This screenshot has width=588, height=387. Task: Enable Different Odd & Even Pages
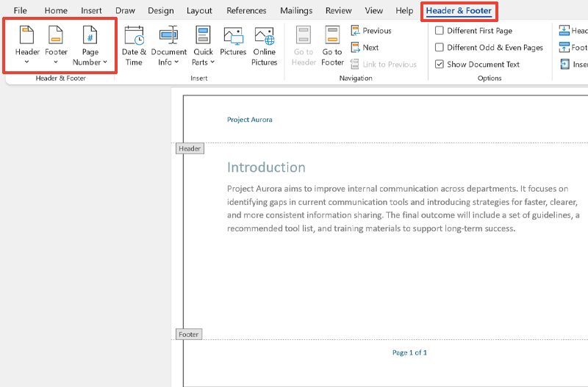pyautogui.click(x=440, y=48)
